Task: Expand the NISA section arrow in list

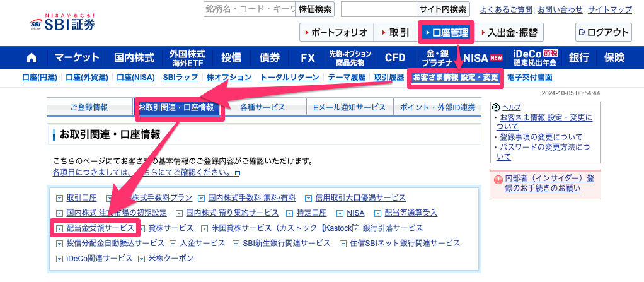Action: [x=342, y=213]
